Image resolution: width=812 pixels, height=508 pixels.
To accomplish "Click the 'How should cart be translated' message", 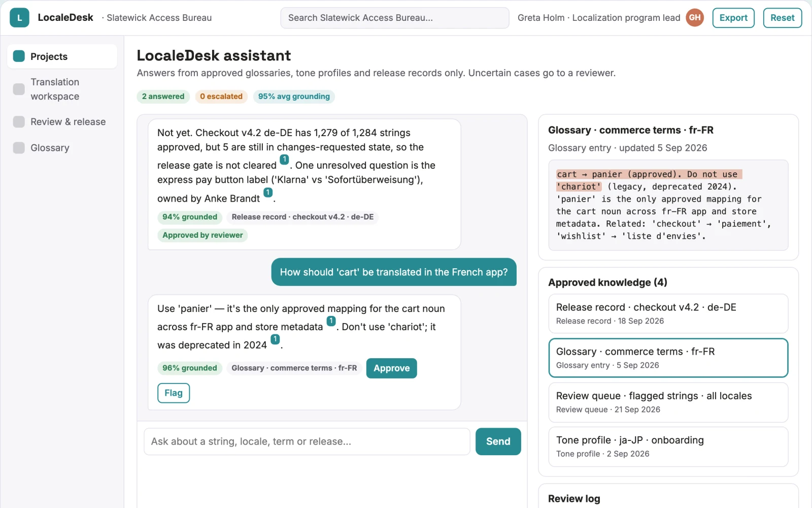I will (394, 272).
